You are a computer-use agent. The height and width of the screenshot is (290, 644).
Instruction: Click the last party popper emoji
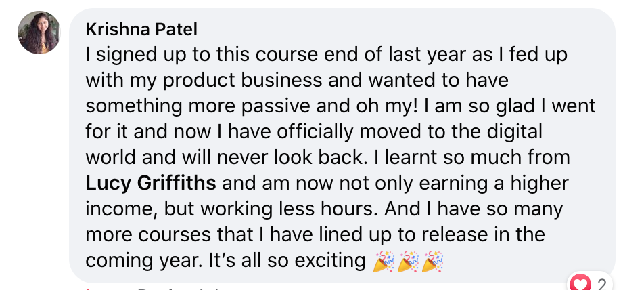pos(433,262)
